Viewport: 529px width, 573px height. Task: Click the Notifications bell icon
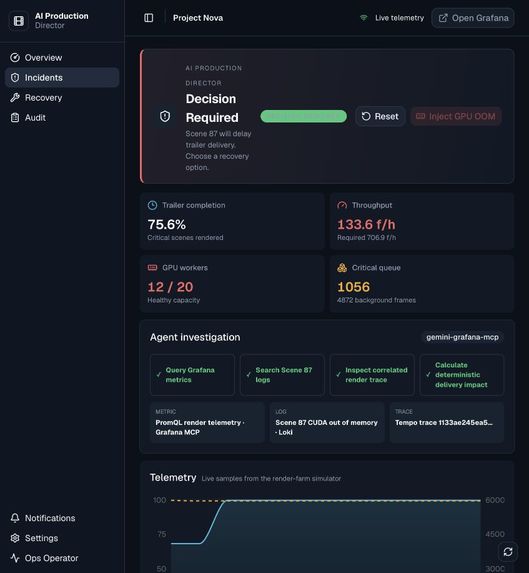click(15, 518)
